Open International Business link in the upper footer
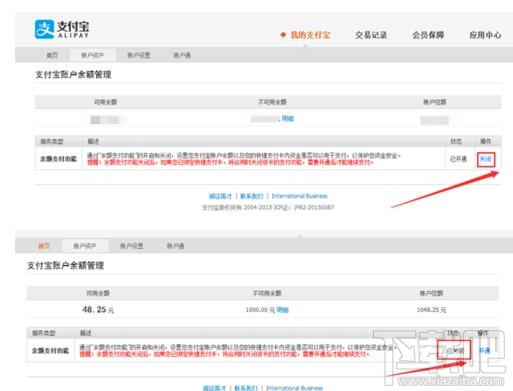 point(299,196)
